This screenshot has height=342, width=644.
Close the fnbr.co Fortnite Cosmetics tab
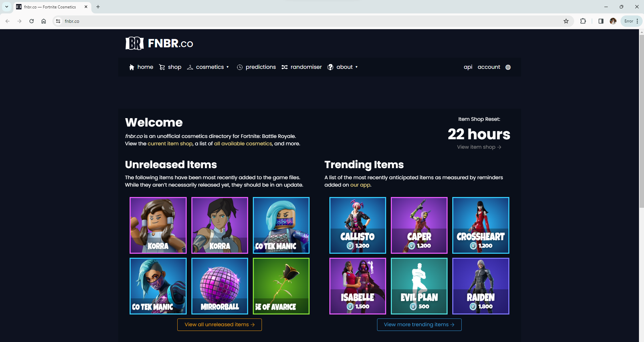[x=86, y=7]
